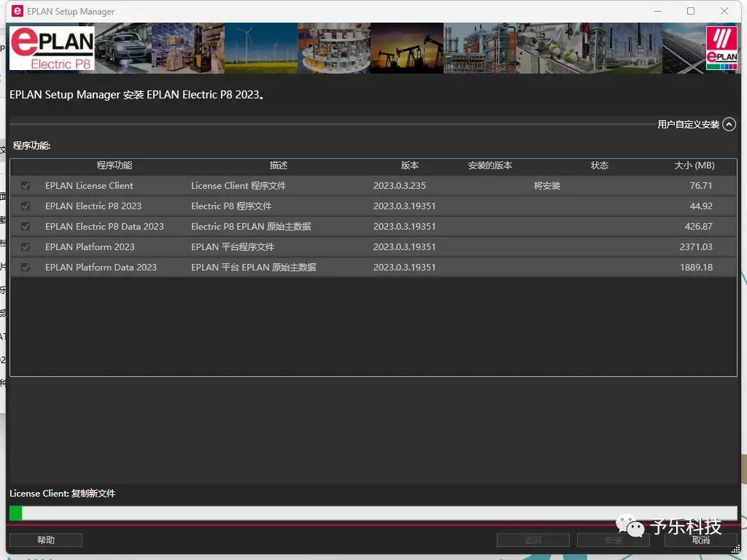Select the EPLAN Electric P8 Data 2023 row name
747x560 pixels.
[x=104, y=227]
